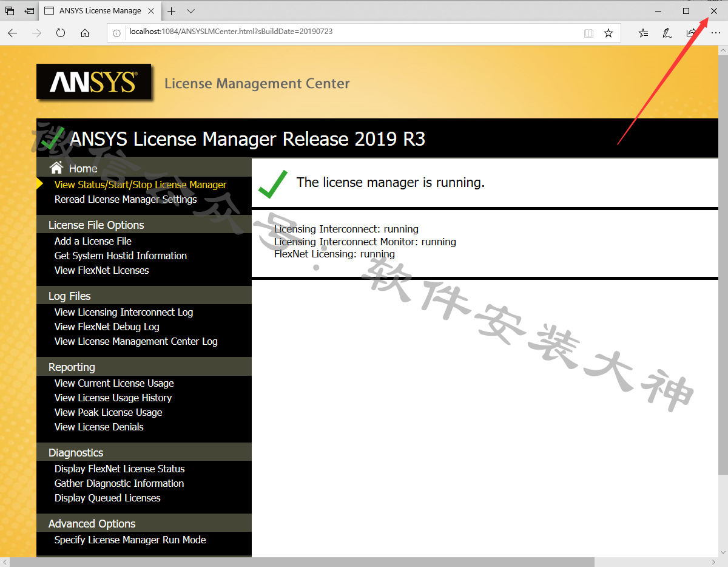Minimize the browser window
728x567 pixels.
[658, 11]
